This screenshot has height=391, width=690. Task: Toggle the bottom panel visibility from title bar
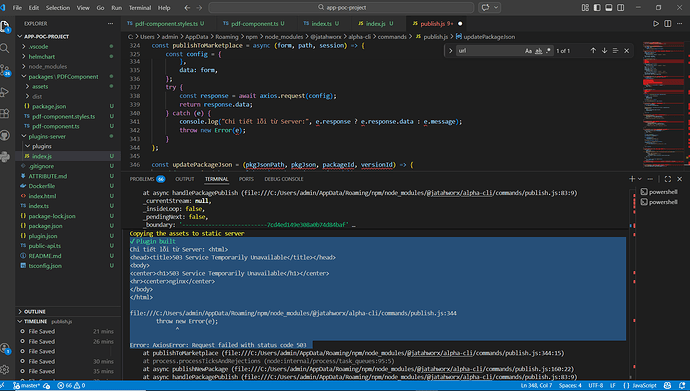coord(609,7)
